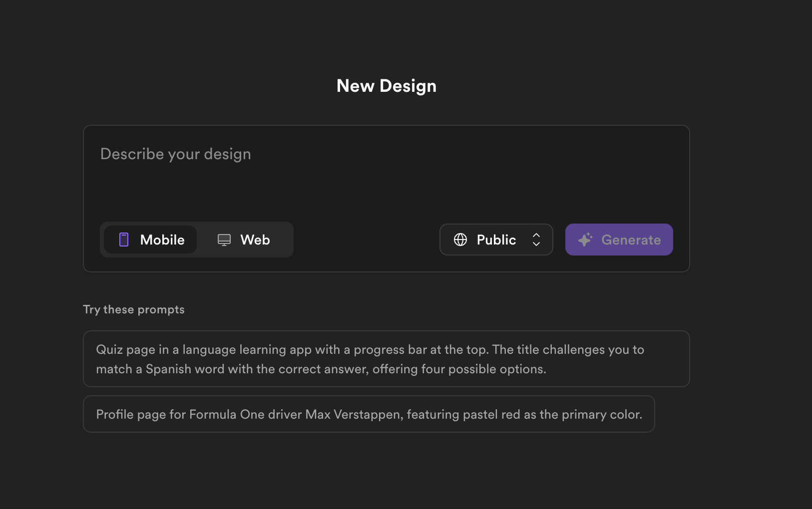812x509 pixels.
Task: Select the Mobile platform toggle
Action: (150, 240)
